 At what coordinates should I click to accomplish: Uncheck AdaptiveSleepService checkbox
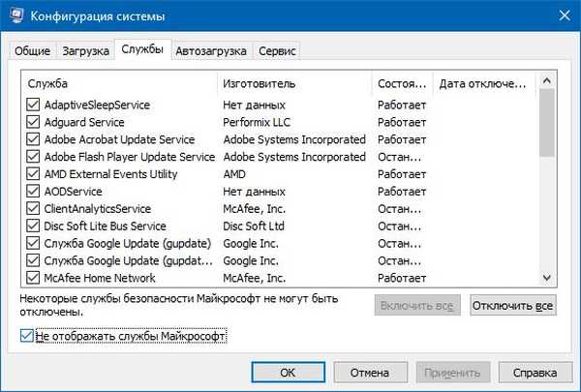tap(33, 105)
